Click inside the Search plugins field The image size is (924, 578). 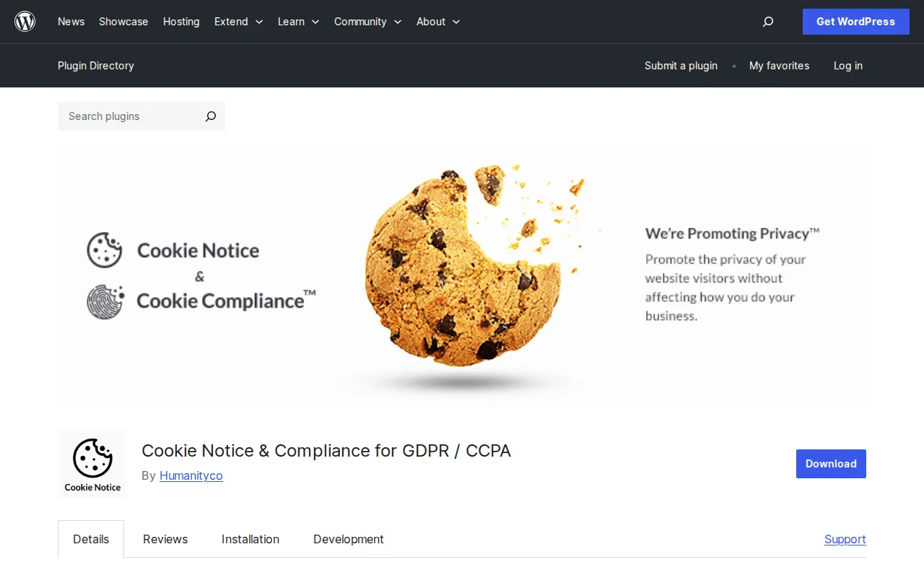[123, 116]
